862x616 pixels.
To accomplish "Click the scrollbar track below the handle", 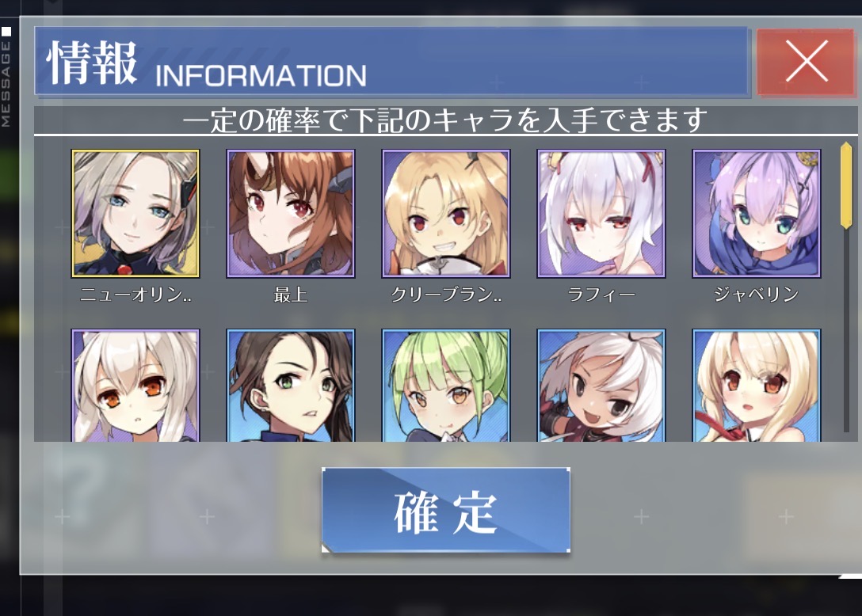I will [846, 329].
